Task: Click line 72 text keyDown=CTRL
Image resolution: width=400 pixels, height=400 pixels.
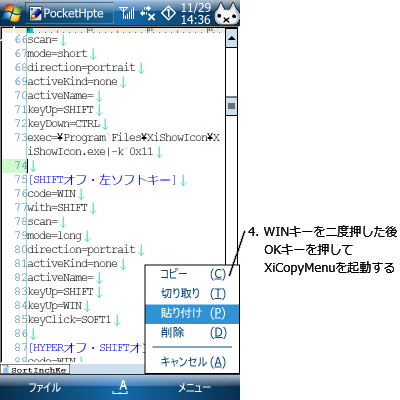Action: click(x=63, y=124)
